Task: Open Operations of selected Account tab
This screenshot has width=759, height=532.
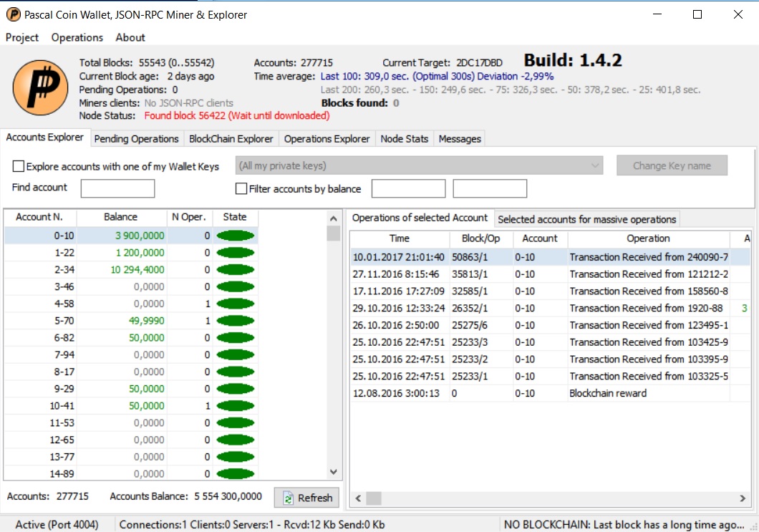Action: (x=420, y=218)
